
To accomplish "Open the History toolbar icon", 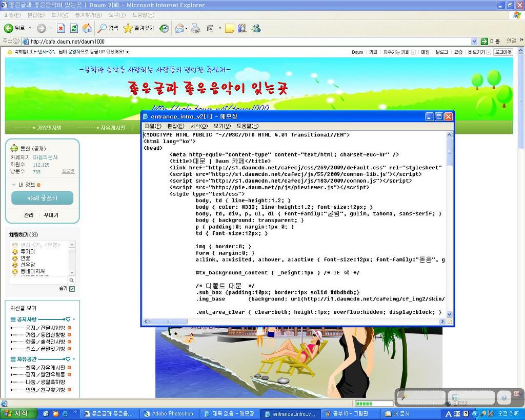I will (164, 28).
